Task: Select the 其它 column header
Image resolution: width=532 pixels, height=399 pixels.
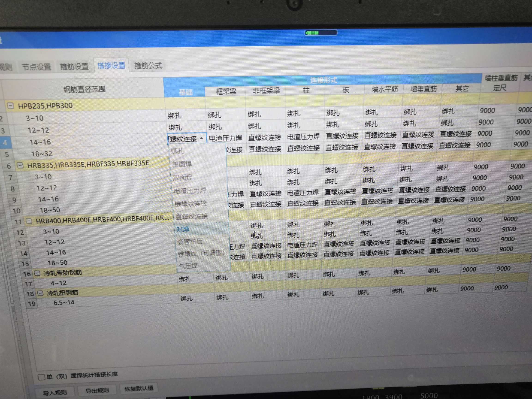Action: pos(462,88)
